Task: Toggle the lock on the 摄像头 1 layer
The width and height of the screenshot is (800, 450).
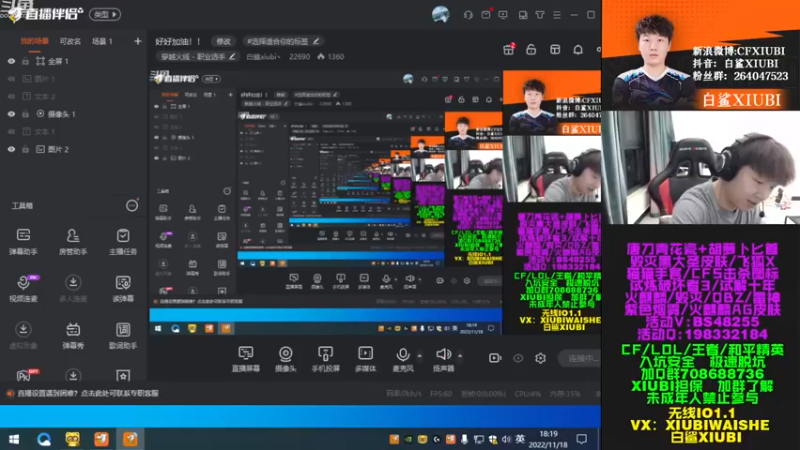Action: click(26, 114)
